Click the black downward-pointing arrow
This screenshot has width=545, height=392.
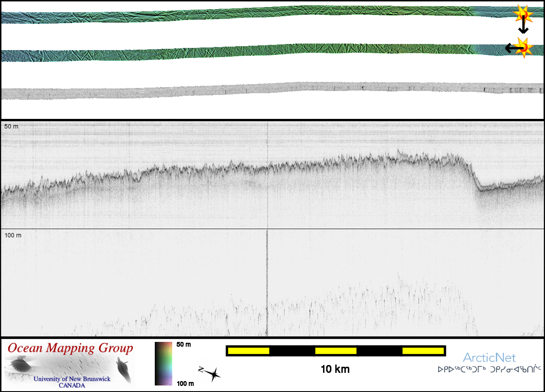coord(523,27)
